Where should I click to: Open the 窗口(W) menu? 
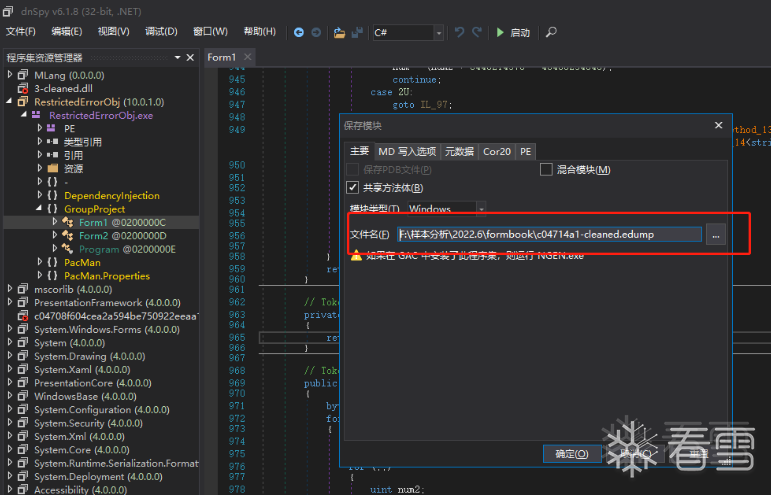pyautogui.click(x=210, y=31)
